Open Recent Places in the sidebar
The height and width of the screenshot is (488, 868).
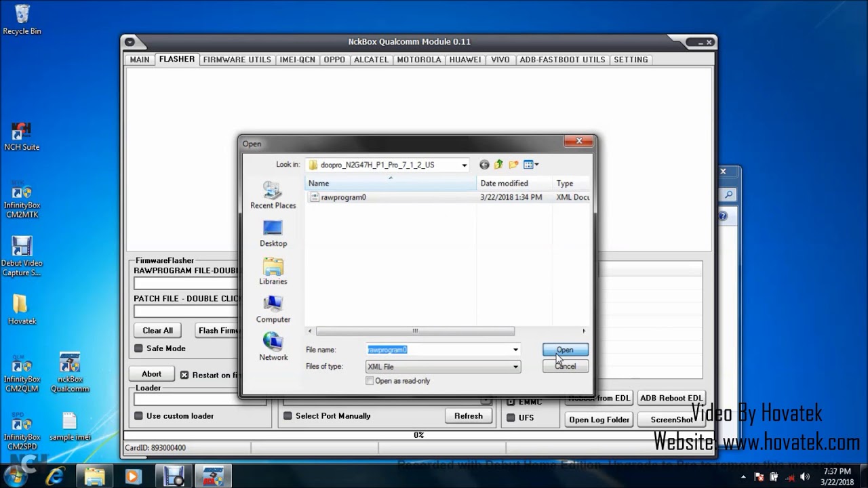coord(273,195)
